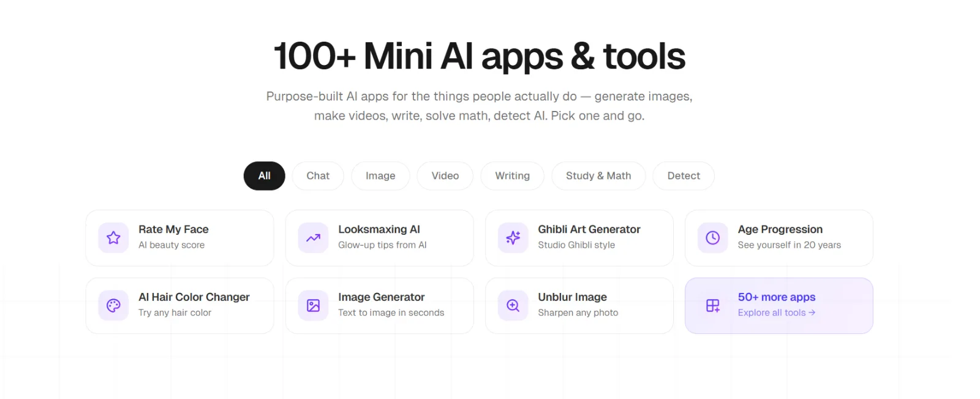
Task: Open the Rate My Face app title
Action: tap(173, 229)
